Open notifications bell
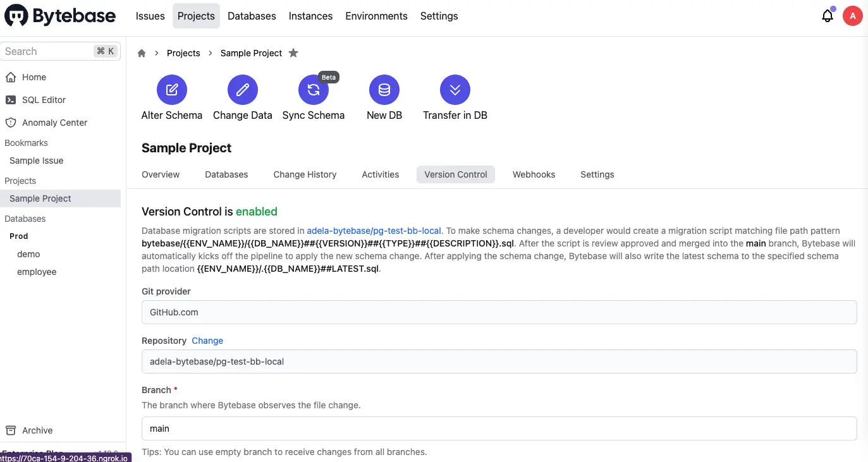This screenshot has height=462, width=868. [x=828, y=15]
